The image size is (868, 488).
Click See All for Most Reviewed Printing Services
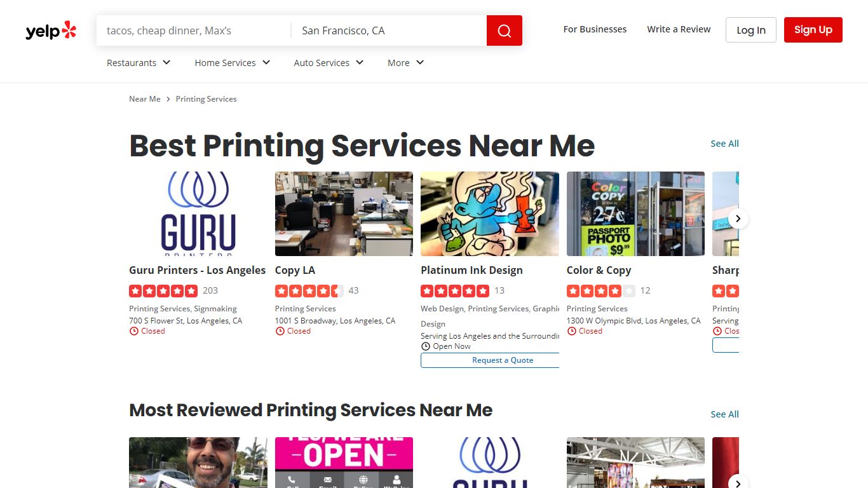pos(724,414)
